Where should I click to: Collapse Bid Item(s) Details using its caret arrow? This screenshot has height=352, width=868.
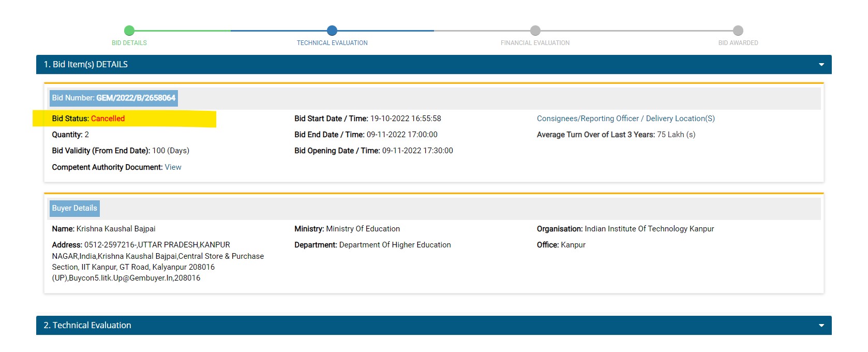pos(821,65)
